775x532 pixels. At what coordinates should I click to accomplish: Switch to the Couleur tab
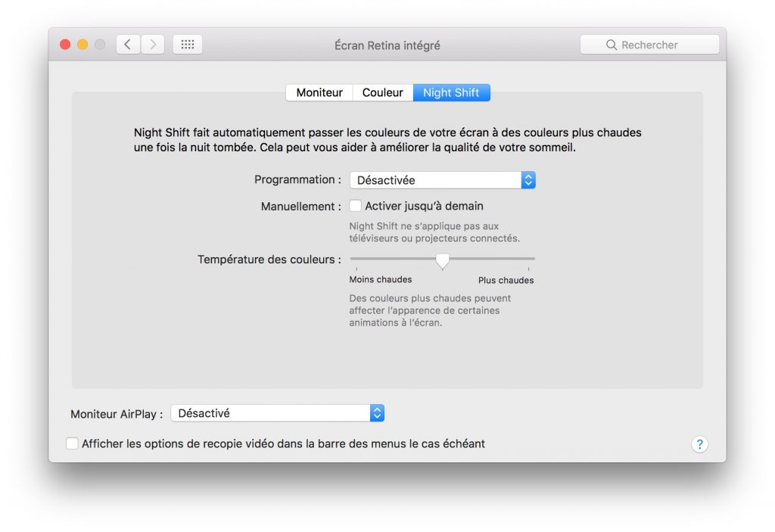click(x=382, y=92)
